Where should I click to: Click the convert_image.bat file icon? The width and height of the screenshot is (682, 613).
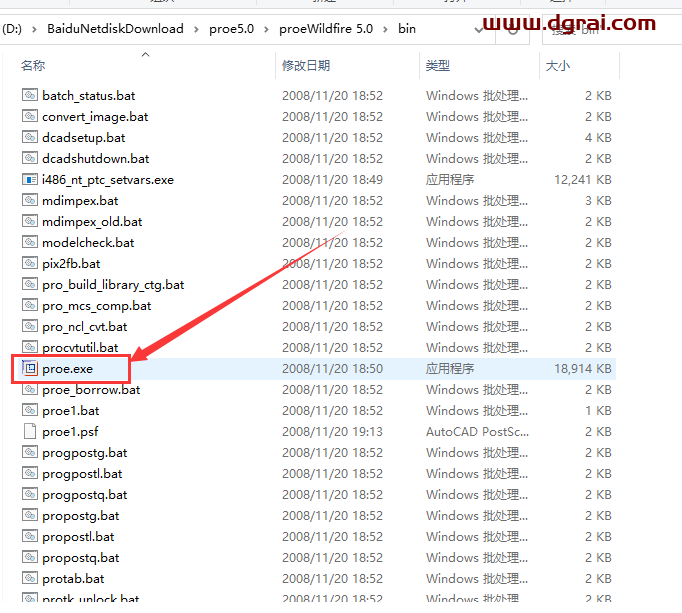(30, 116)
